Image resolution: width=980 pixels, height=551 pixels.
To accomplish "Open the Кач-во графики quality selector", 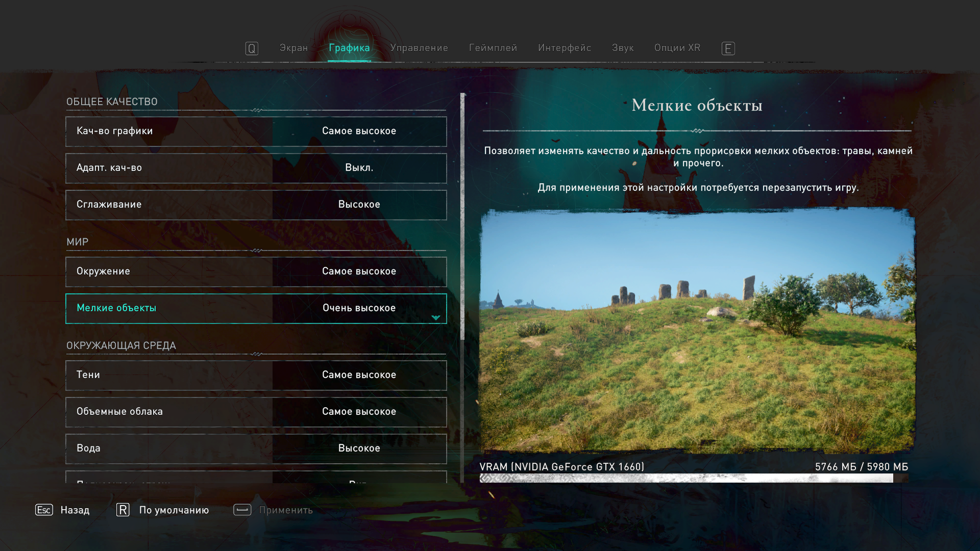I will click(x=359, y=131).
